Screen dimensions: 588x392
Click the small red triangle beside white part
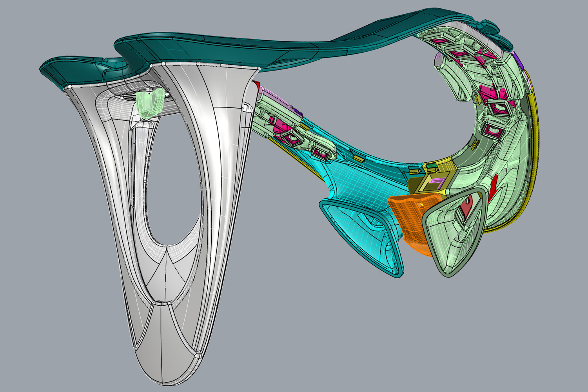(x=257, y=84)
